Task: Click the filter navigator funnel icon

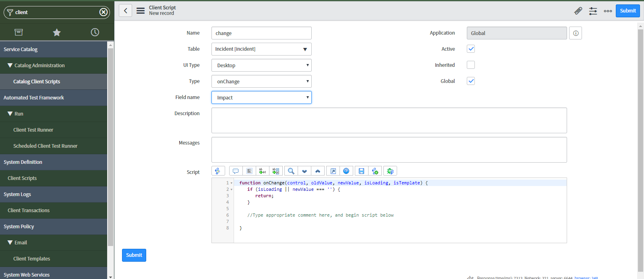Action: tap(10, 12)
